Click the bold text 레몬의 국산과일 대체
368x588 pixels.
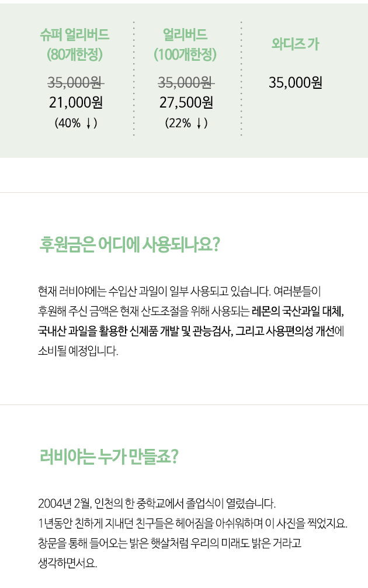tap(297, 310)
